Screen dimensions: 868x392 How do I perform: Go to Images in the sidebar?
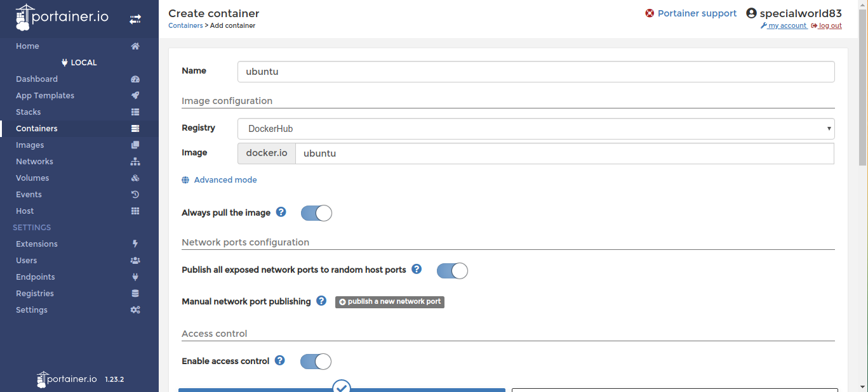30,145
